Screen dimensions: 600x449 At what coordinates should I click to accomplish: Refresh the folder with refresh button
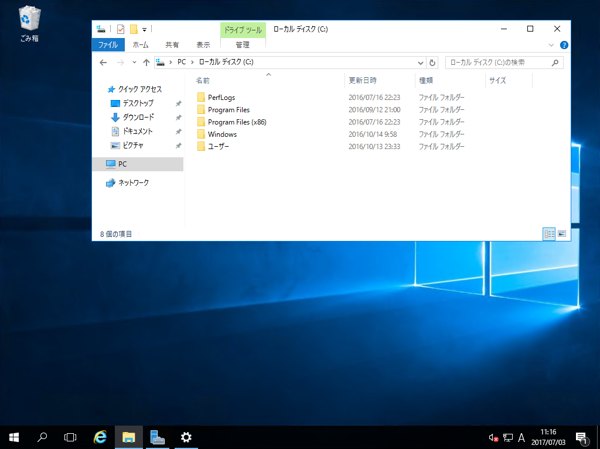pos(432,63)
